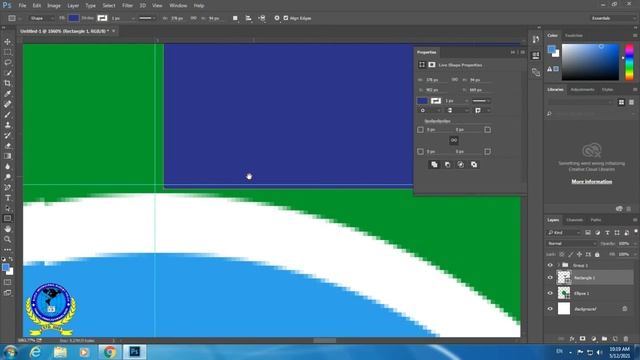Click the fill color swatch in options bar
640x360 pixels.
[x=74, y=18]
